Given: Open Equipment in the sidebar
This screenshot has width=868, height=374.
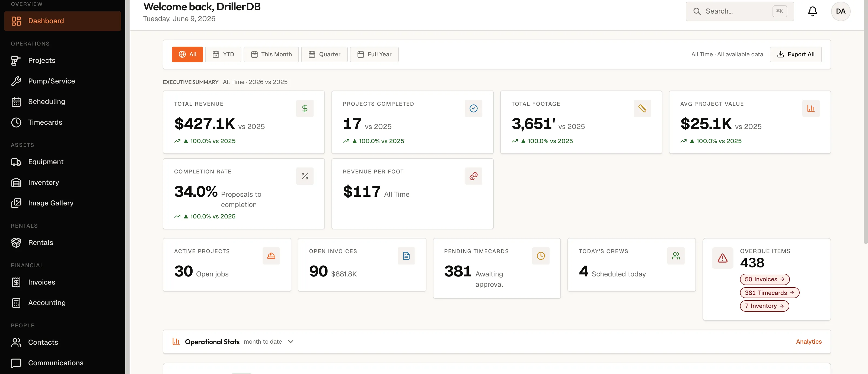Looking at the screenshot, I should point(62,162).
